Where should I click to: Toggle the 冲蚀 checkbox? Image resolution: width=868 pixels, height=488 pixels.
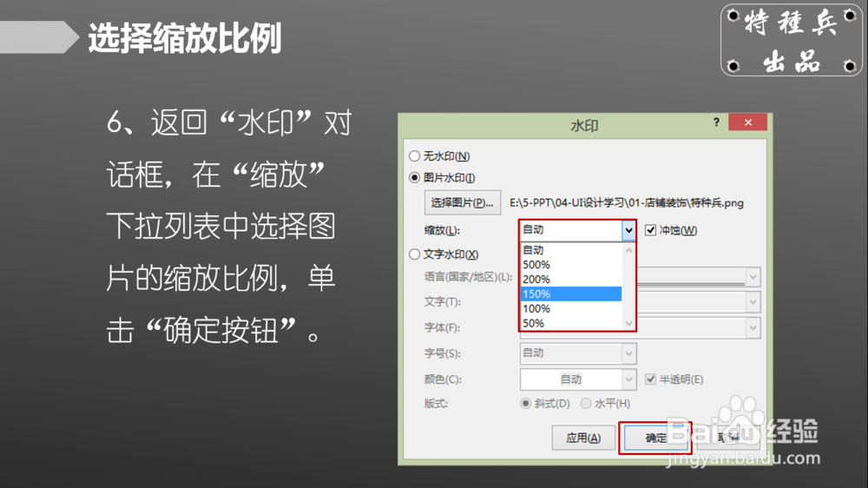tap(650, 230)
